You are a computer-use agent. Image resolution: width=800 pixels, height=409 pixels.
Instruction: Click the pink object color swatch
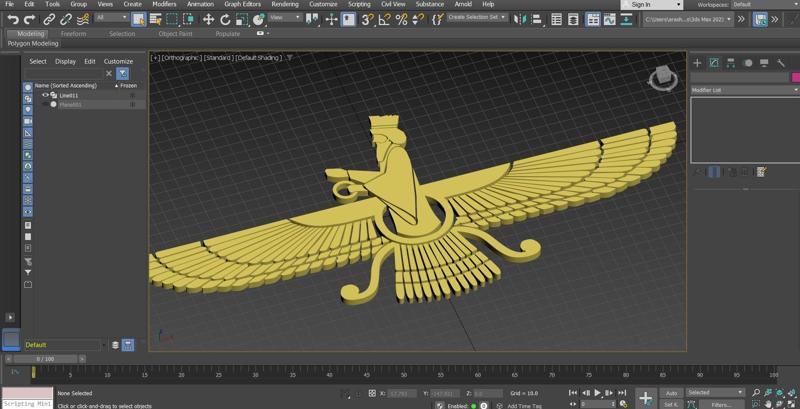pyautogui.click(x=795, y=78)
